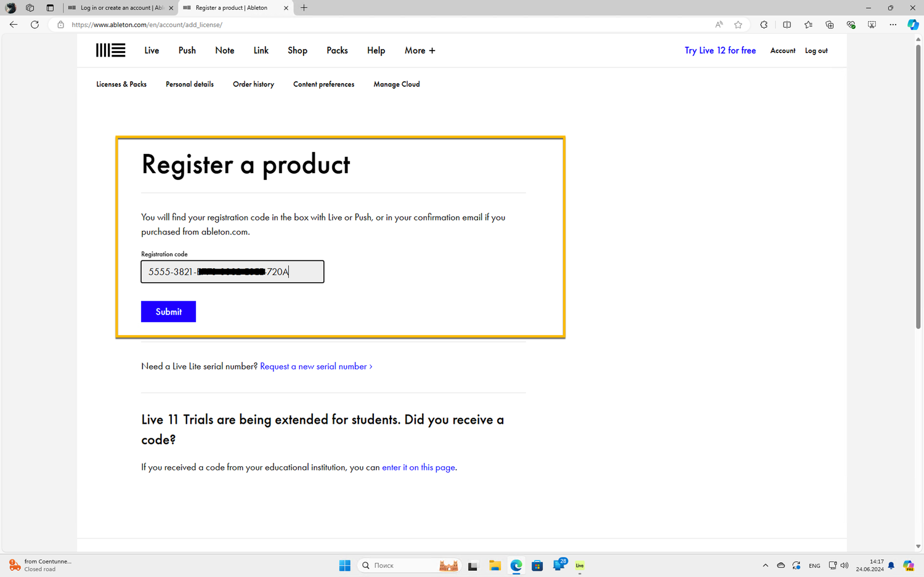The image size is (924, 577).
Task: Open the Favorites list icon
Action: (808, 25)
